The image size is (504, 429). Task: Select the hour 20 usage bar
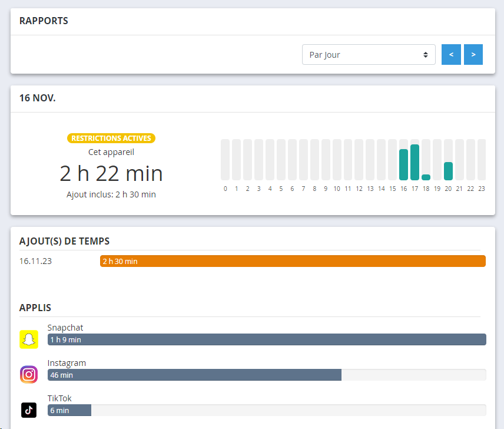(448, 171)
